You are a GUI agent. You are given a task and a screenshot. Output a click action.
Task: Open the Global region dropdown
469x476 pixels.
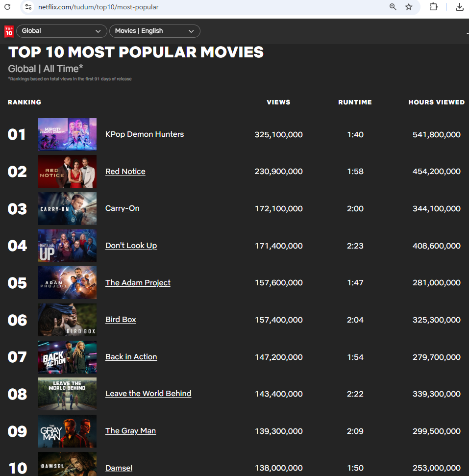(62, 31)
